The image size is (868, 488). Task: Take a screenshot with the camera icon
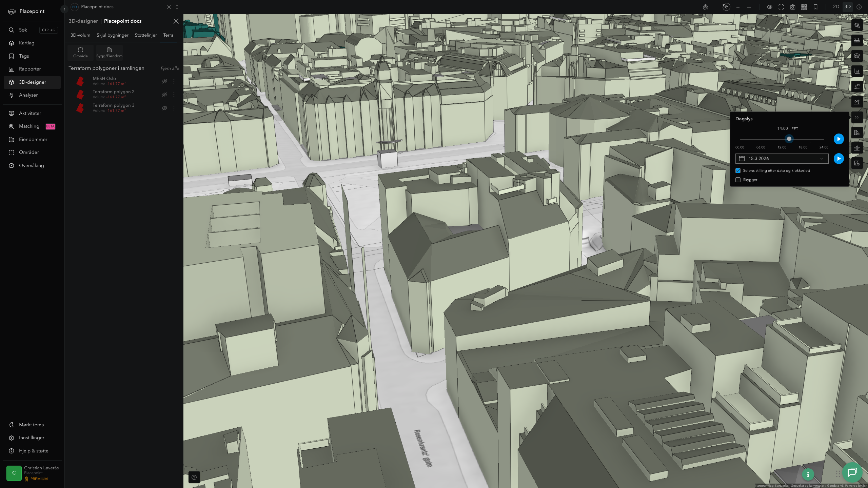click(x=793, y=7)
